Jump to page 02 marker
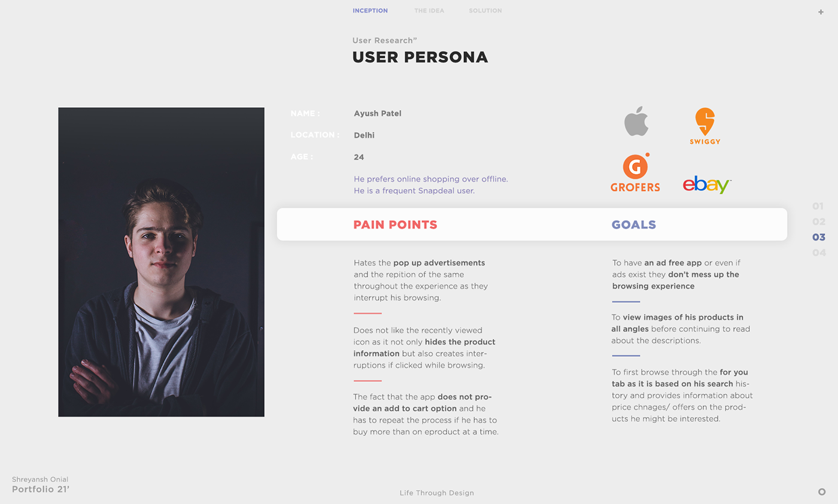Screen dimensions: 838x504 [818, 222]
